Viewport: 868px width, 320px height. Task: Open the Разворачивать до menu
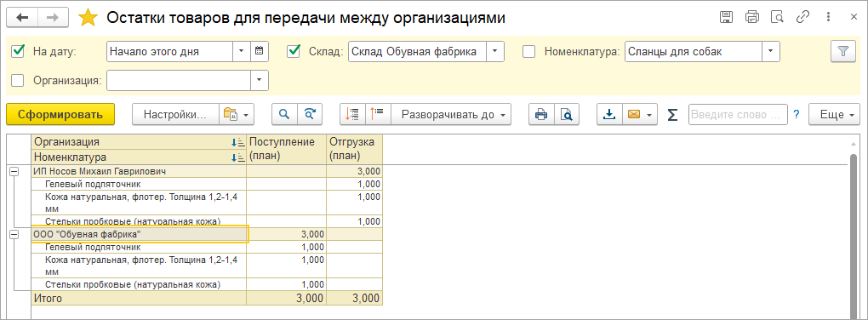coord(451,115)
